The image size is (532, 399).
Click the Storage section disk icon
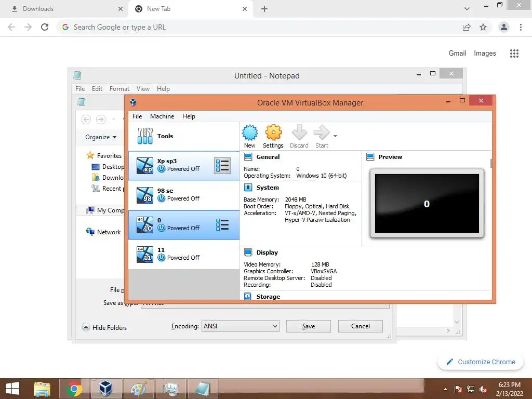tap(248, 296)
